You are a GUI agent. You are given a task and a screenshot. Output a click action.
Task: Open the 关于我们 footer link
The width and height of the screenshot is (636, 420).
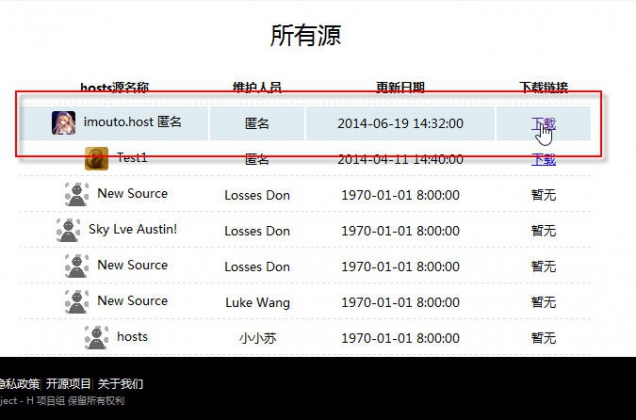pyautogui.click(x=120, y=383)
